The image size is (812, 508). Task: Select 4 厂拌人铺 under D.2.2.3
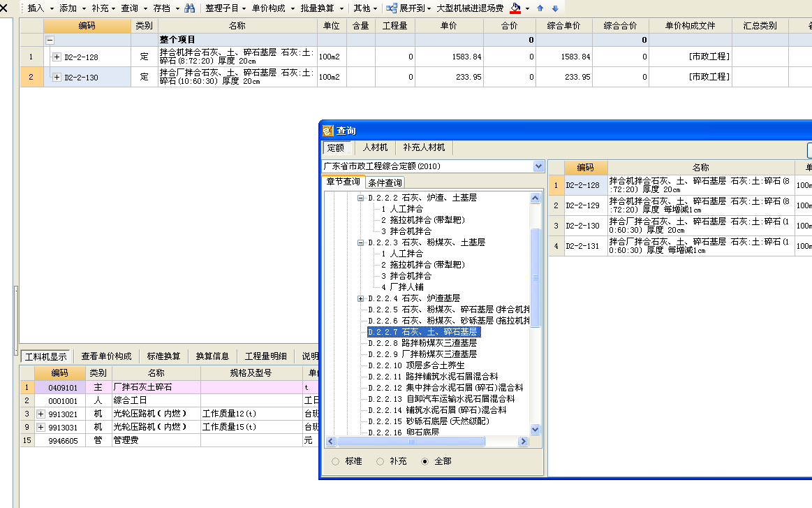coord(402,287)
